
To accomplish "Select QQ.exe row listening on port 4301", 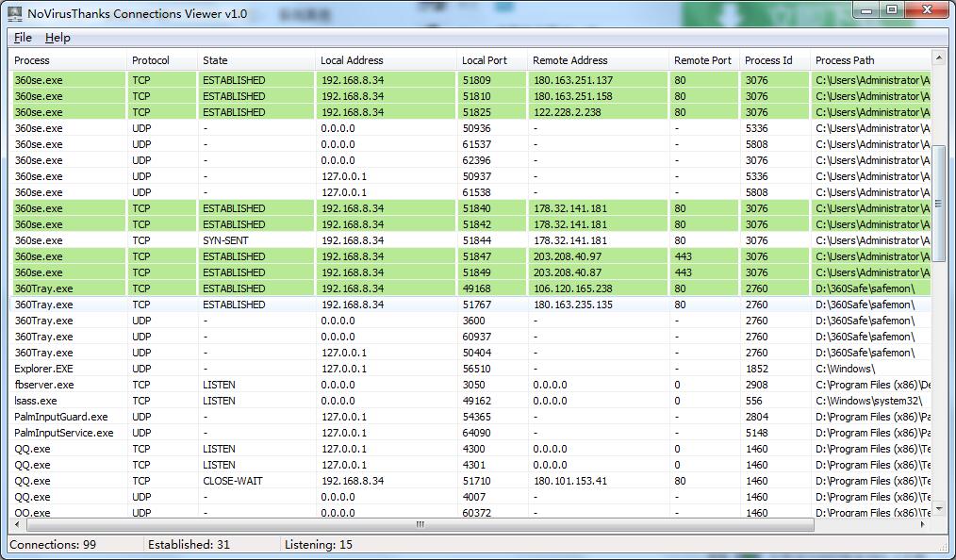I will click(x=470, y=465).
